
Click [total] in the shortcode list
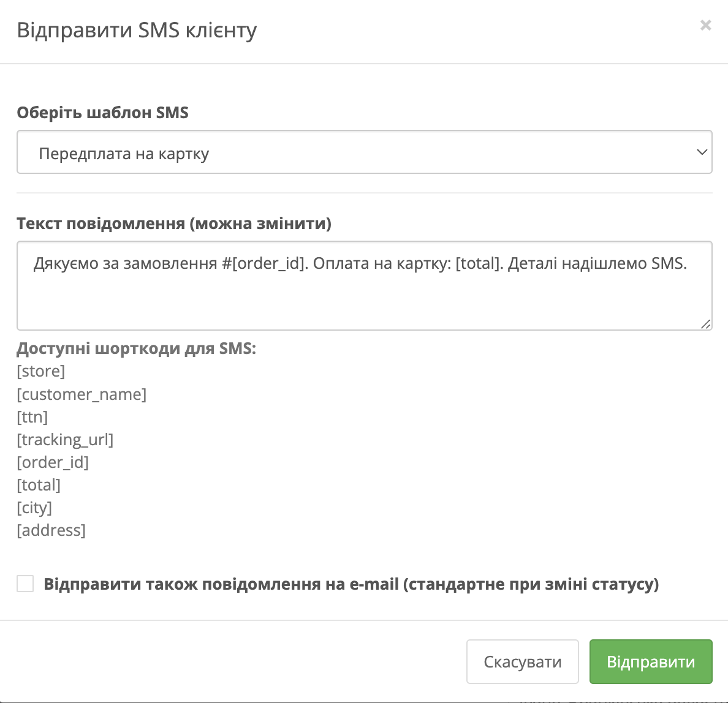pos(39,485)
